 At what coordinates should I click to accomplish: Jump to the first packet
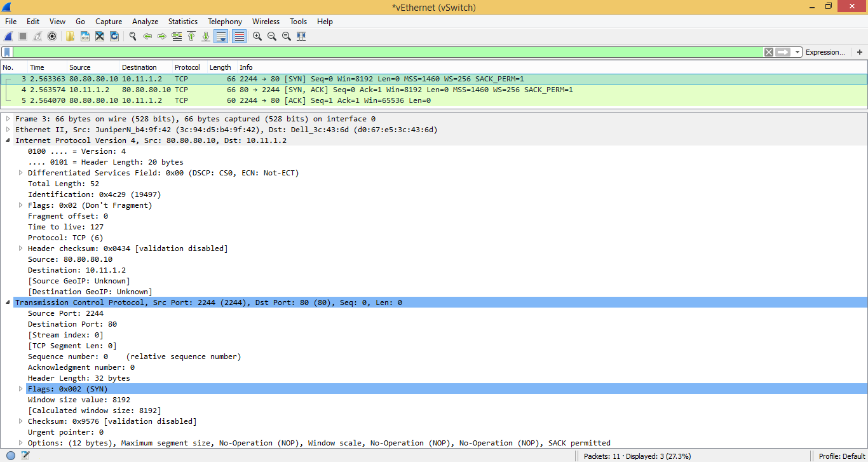point(191,36)
